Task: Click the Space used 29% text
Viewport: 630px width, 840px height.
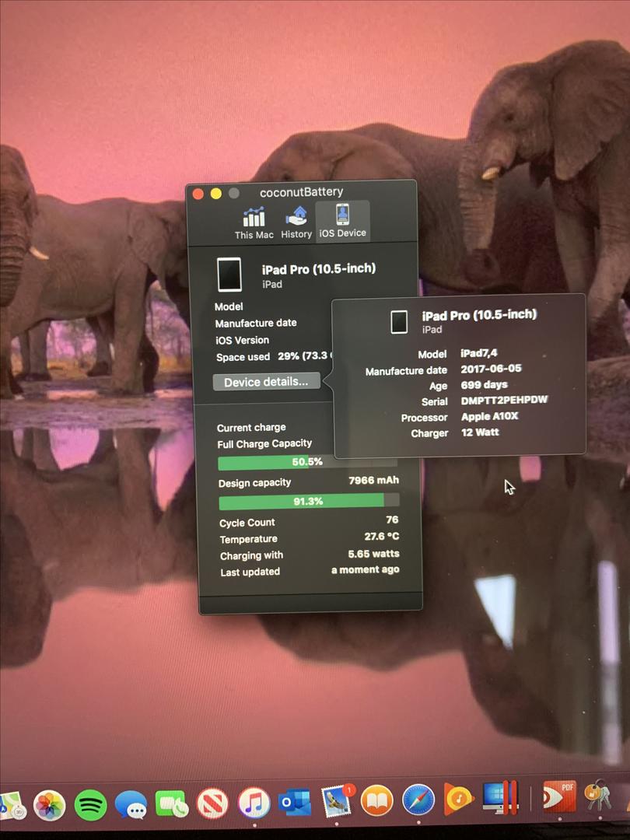Action: (x=275, y=357)
